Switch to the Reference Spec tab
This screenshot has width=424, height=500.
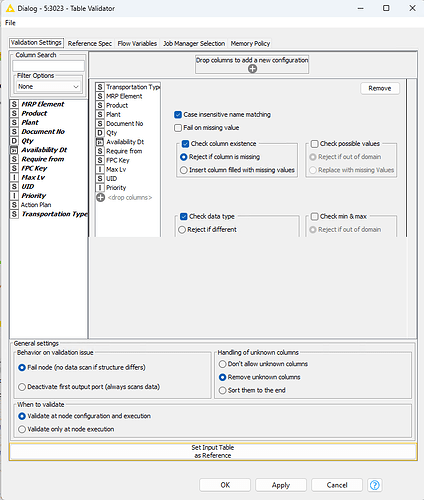coord(90,43)
